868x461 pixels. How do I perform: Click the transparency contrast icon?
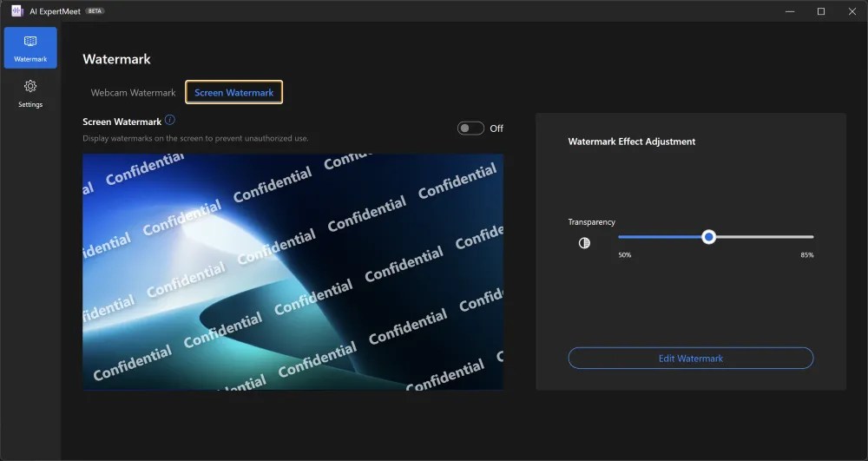tap(584, 243)
